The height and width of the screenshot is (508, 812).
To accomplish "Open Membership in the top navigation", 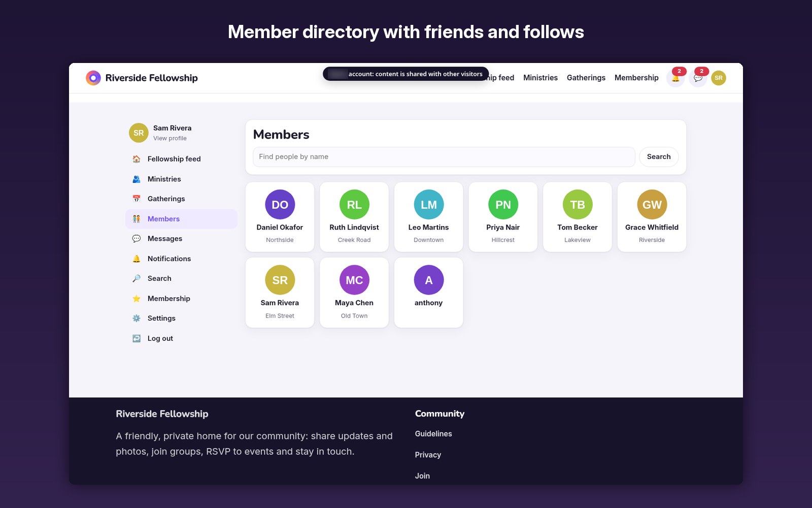I will pos(636,78).
